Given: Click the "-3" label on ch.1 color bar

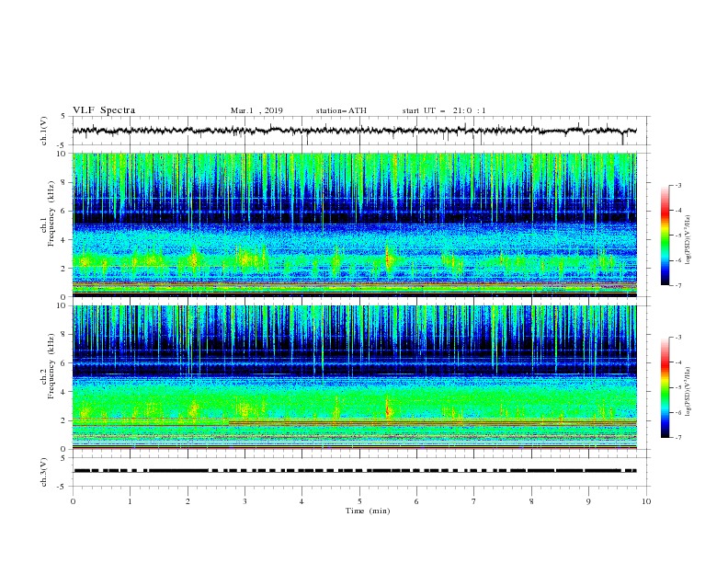Looking at the screenshot, I should [678, 185].
